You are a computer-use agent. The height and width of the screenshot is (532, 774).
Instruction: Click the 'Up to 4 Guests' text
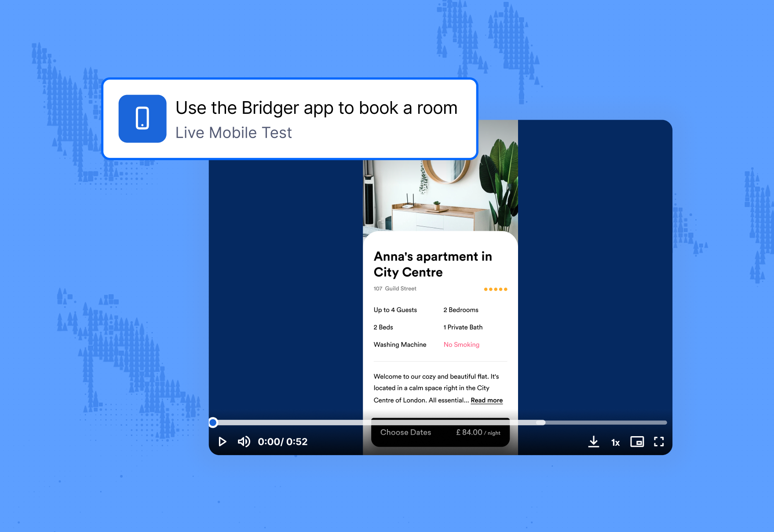(x=395, y=310)
